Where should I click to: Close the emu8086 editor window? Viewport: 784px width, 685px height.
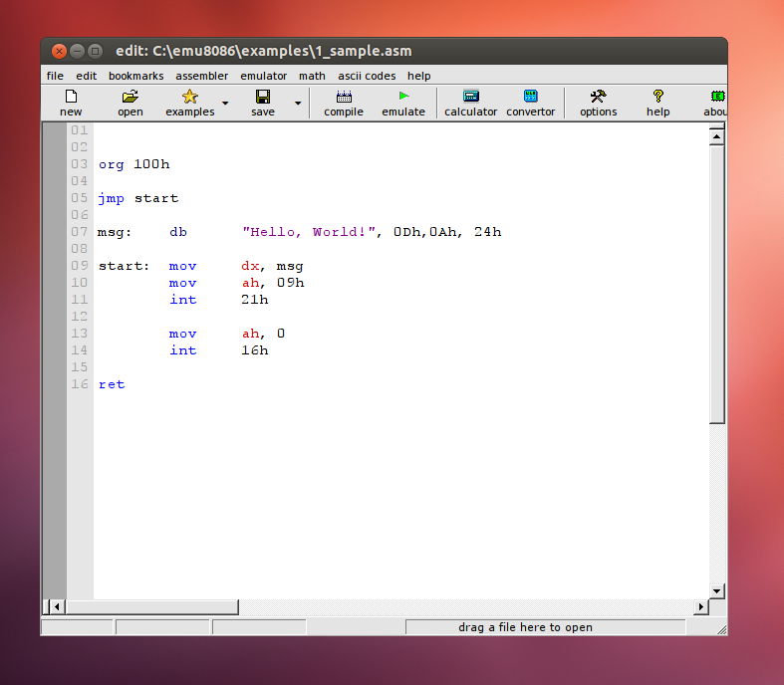(59, 51)
